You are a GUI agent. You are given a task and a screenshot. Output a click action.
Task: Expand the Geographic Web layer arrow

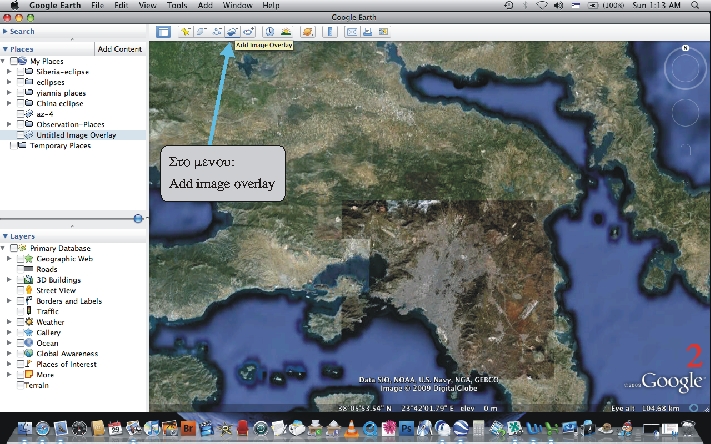click(9, 259)
